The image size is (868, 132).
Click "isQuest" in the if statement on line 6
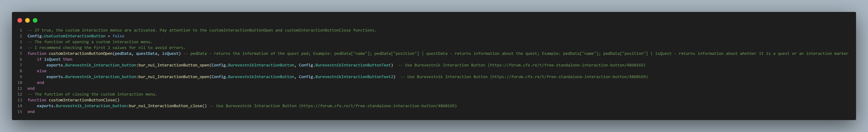click(52, 59)
